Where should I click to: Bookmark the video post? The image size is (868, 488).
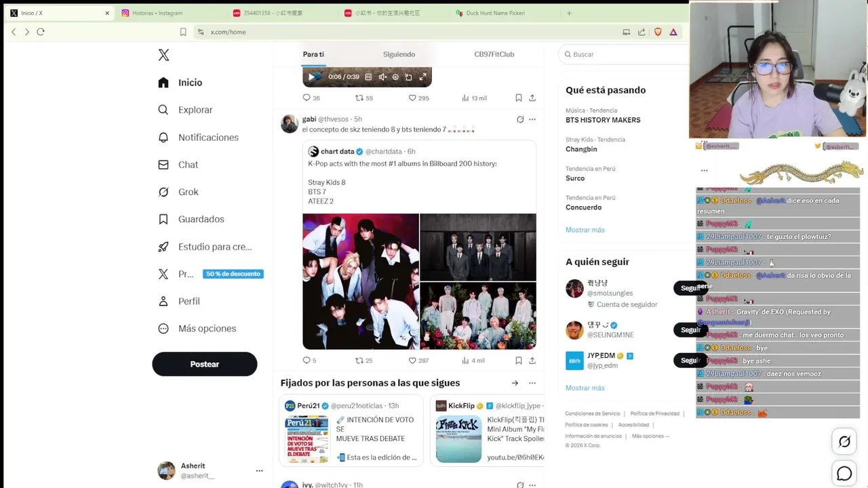(x=518, y=98)
